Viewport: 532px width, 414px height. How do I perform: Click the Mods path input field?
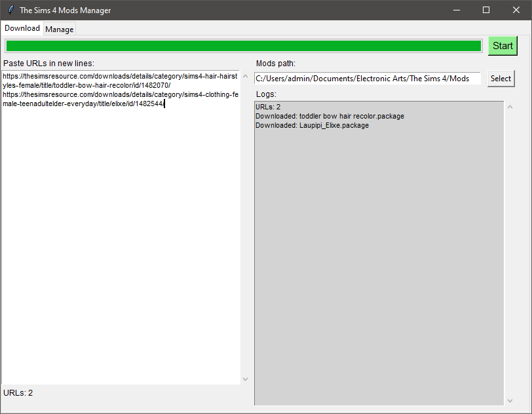[x=368, y=79]
